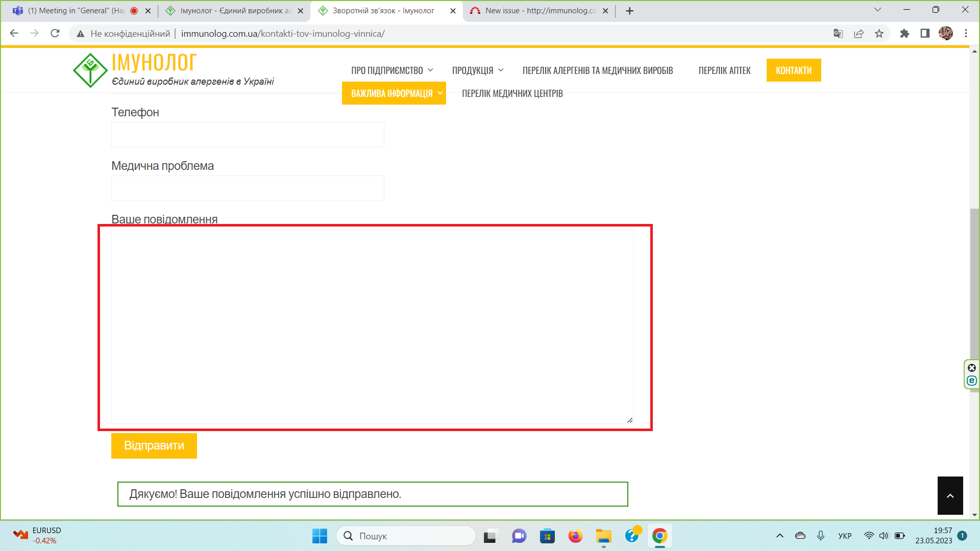Open Перелік медичних центрів link
This screenshot has width=980, height=551.
pos(512,93)
